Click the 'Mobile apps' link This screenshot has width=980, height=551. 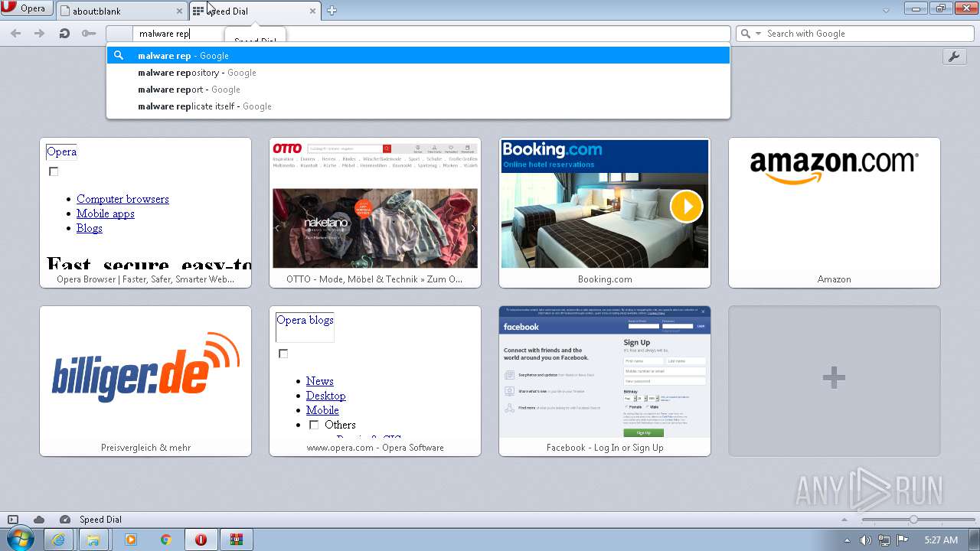pos(106,214)
